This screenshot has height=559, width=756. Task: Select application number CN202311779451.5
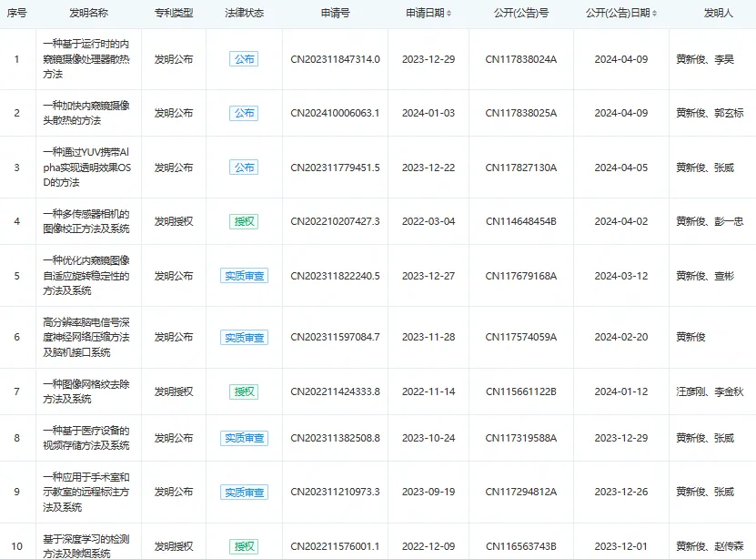[335, 168]
